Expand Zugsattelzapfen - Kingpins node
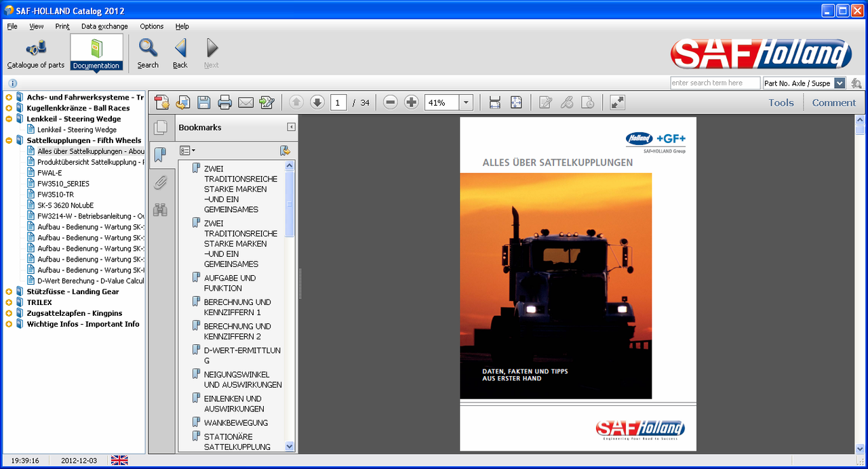 coord(9,314)
